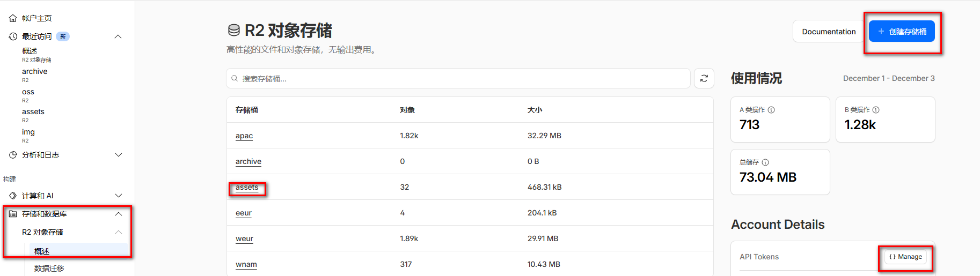Open 数据迁移 in the sidebar
This screenshot has width=980, height=276.
[x=49, y=268]
